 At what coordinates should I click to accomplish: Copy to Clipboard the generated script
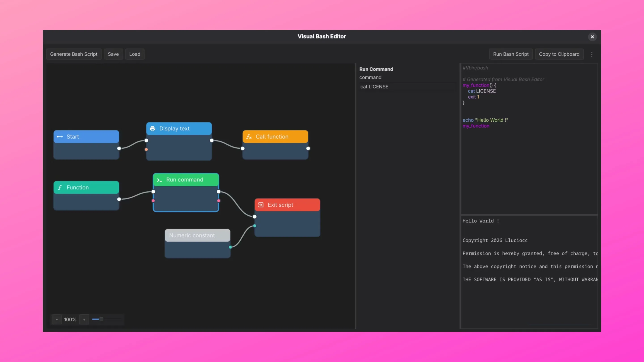(x=559, y=54)
